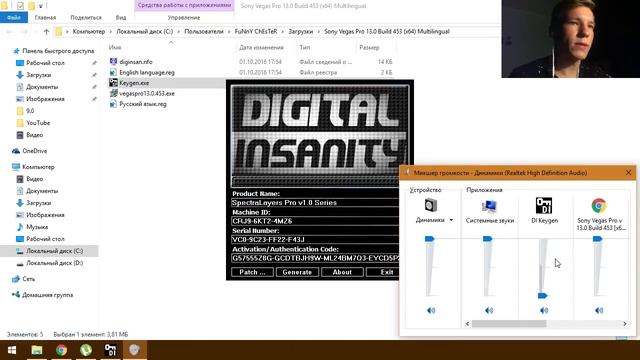Click Локальный диск (C:) in address path
This screenshot has height=360, width=640.
pyautogui.click(x=144, y=31)
